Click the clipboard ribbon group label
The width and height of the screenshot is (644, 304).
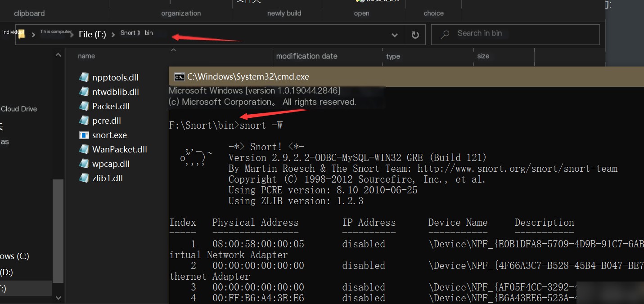point(29,13)
